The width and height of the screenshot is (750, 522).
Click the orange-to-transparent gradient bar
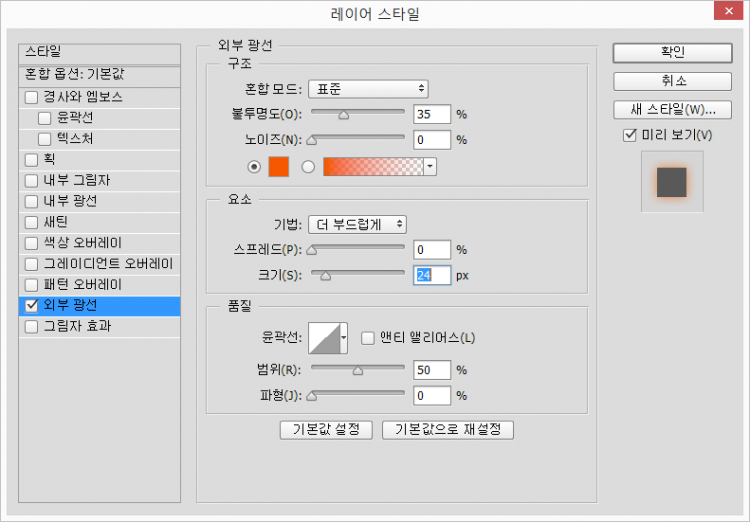click(x=372, y=167)
